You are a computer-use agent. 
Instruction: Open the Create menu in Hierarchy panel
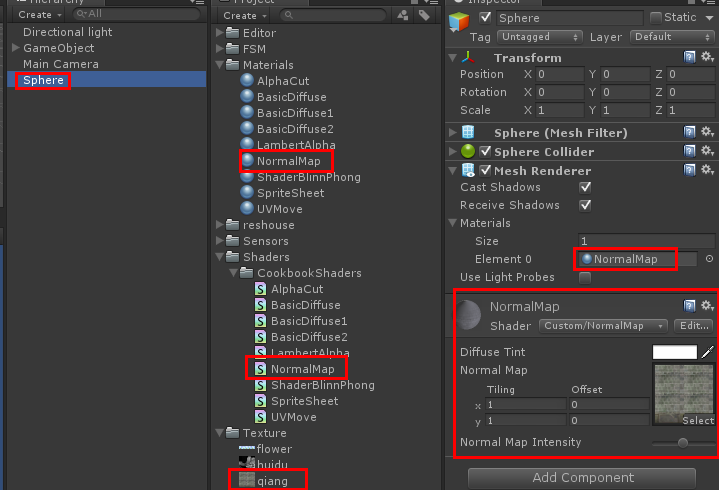38,15
